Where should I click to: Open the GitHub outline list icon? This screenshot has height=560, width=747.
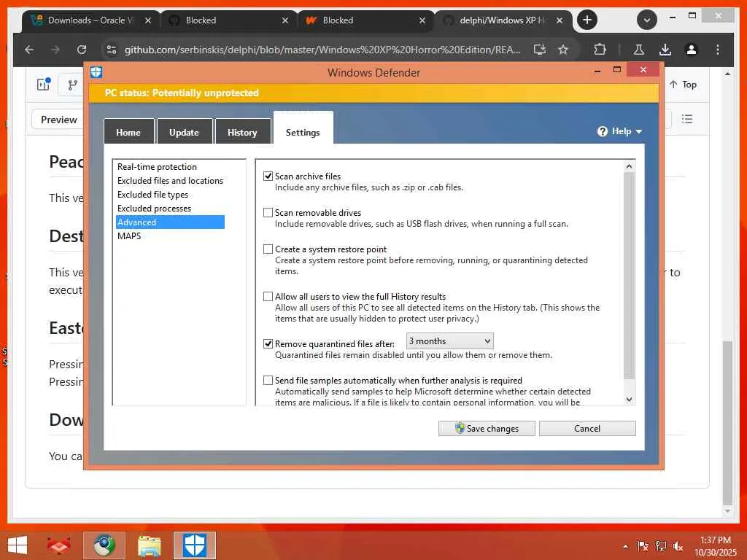click(x=687, y=119)
